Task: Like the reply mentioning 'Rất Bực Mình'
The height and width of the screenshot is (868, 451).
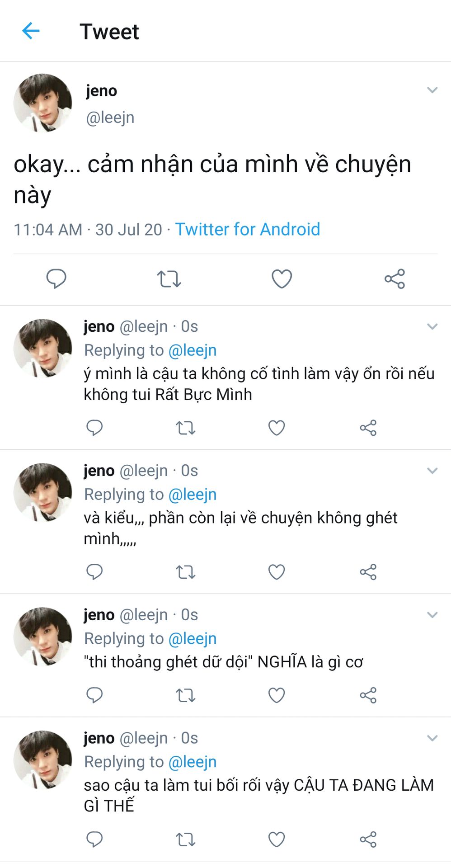Action: click(277, 428)
